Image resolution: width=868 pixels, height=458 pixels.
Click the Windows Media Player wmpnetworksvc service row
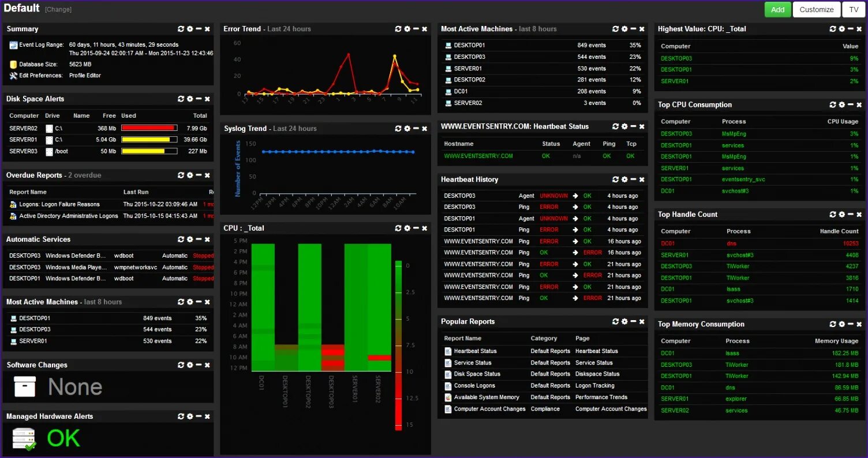pos(110,267)
